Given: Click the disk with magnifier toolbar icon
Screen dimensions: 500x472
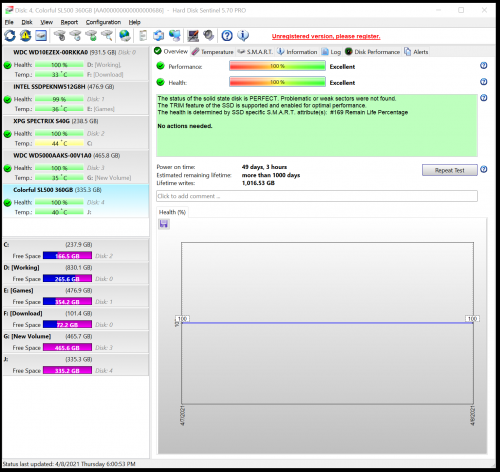Looking at the screenshot, I should [x=107, y=35].
